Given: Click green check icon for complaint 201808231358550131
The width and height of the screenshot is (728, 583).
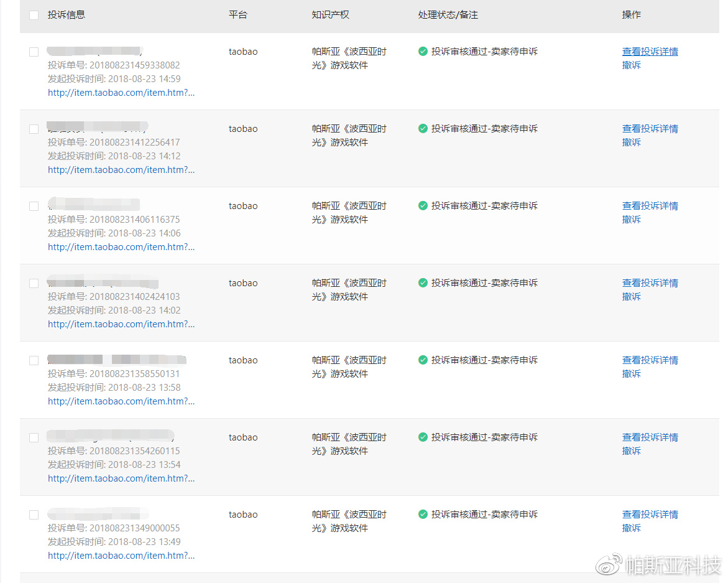Looking at the screenshot, I should (x=423, y=360).
